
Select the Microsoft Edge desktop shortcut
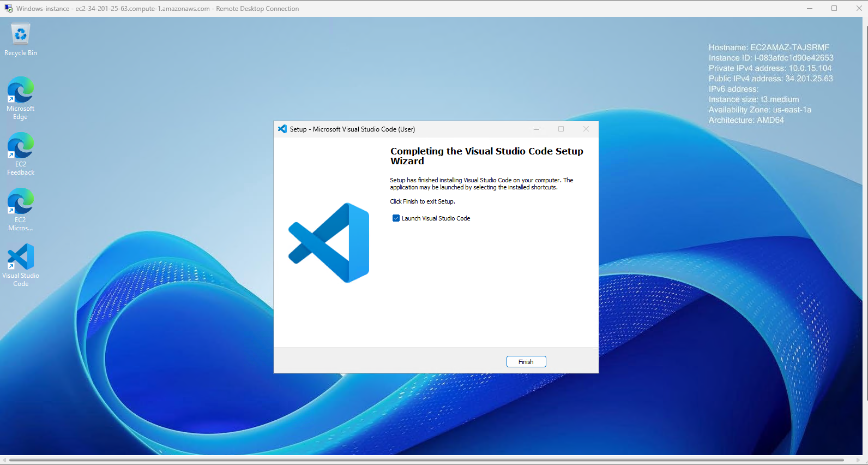(x=21, y=98)
